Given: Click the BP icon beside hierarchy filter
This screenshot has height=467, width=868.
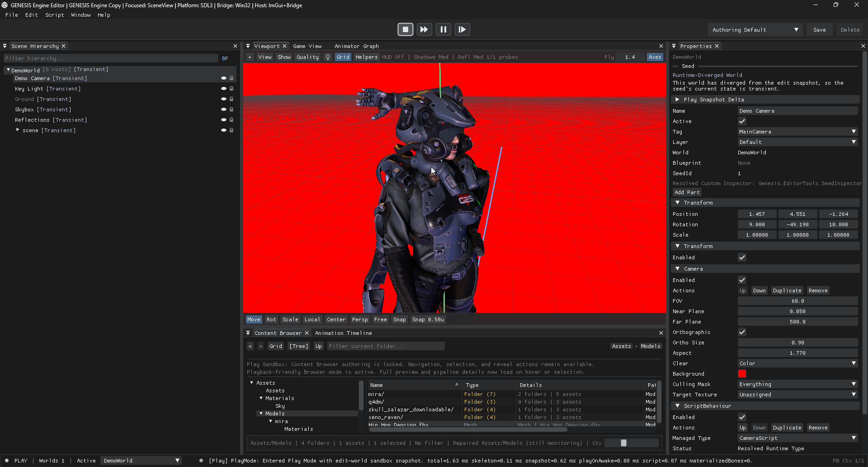Looking at the screenshot, I should (225, 58).
